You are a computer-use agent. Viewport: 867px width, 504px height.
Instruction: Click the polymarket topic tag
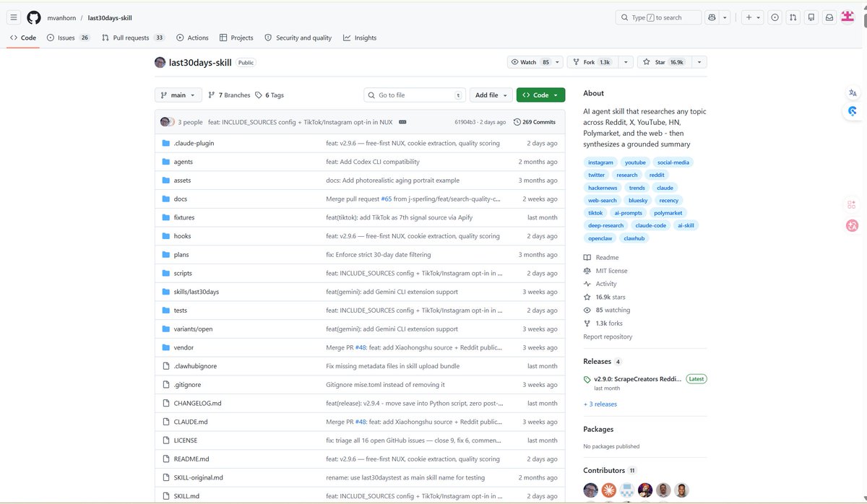[668, 213]
